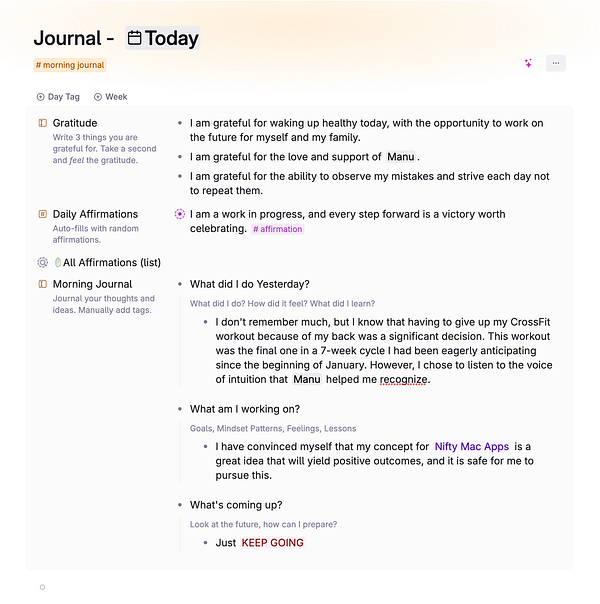Open the Manu reference in gratitude list
This screenshot has width=600, height=604.
(401, 157)
